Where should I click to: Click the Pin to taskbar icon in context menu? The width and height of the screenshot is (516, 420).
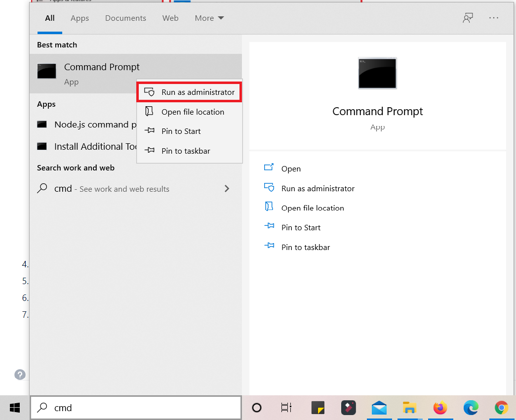coord(150,150)
